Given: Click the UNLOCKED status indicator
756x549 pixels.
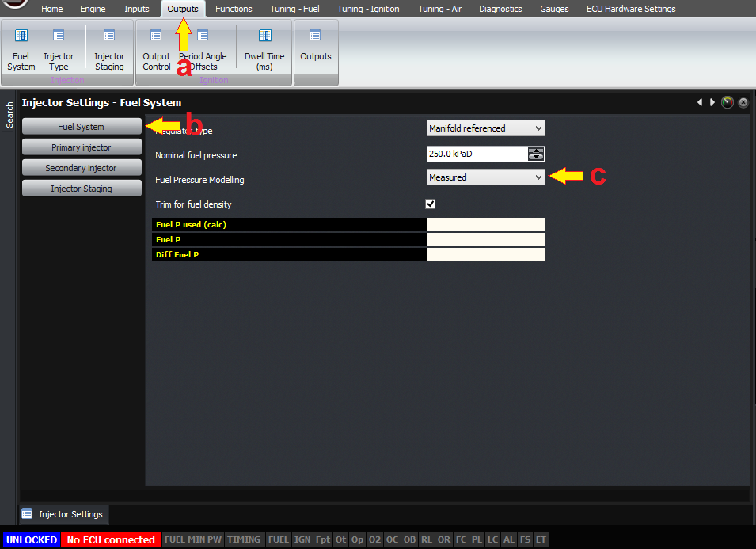Looking at the screenshot, I should [32, 539].
